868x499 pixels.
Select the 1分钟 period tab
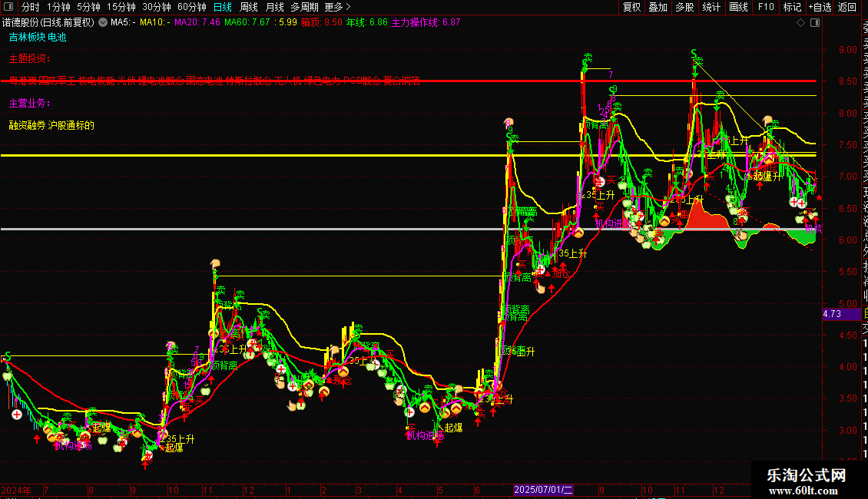pos(58,7)
